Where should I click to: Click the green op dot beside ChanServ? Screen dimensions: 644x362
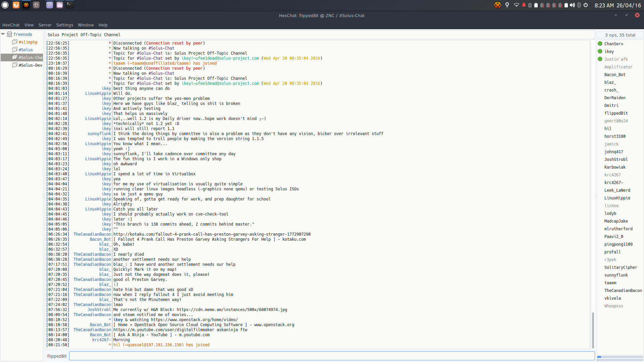pyautogui.click(x=600, y=44)
